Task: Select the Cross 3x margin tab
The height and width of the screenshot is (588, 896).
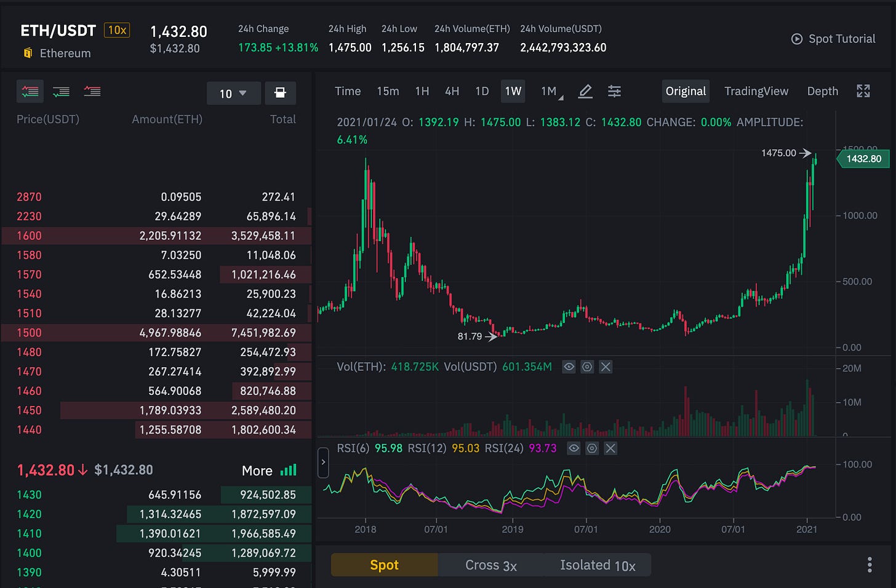Action: click(490, 565)
